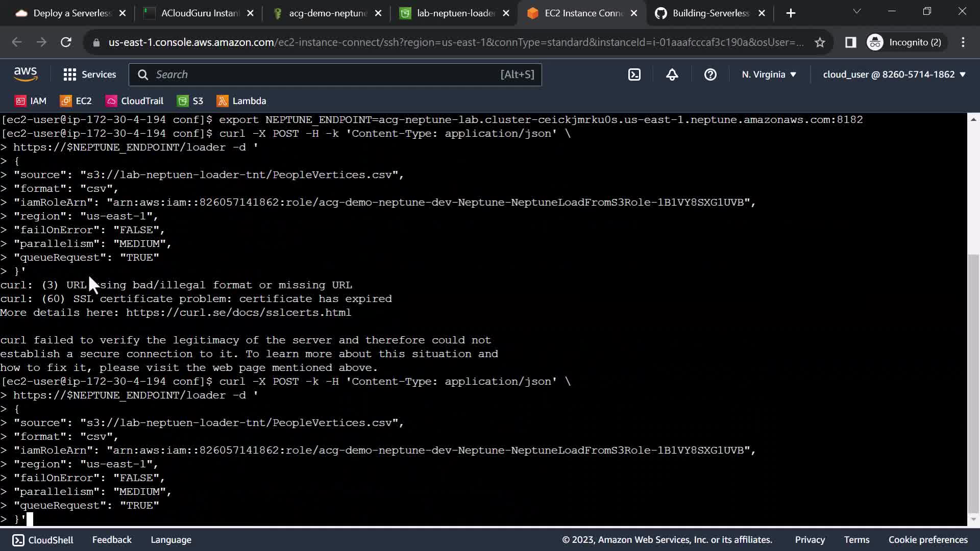Click the terminal vertical scrollbar thumb
The width and height of the screenshot is (980, 551).
(973, 383)
